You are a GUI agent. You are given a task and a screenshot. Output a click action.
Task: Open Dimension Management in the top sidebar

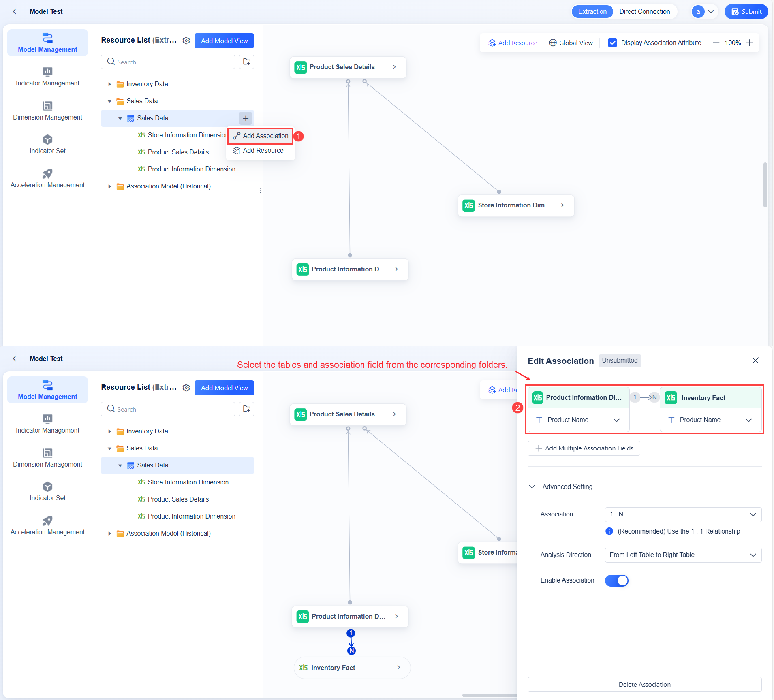(x=47, y=111)
